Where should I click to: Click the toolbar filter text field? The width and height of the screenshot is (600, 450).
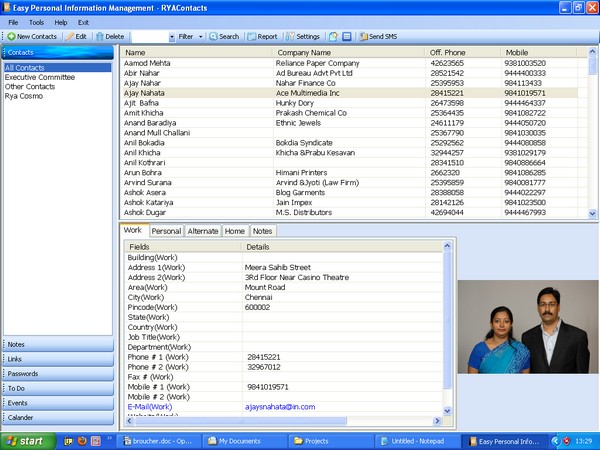(150, 37)
